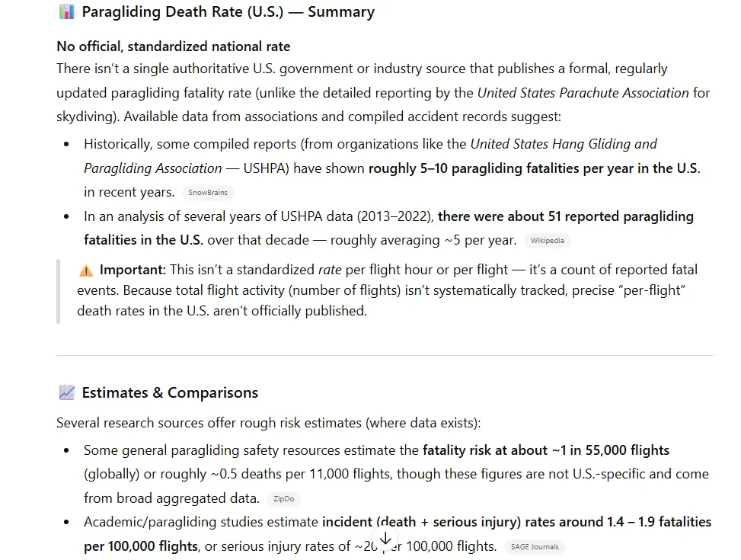Click 'No official, standardized national rate' subheading
Screen dimensions: 741x560
point(173,46)
